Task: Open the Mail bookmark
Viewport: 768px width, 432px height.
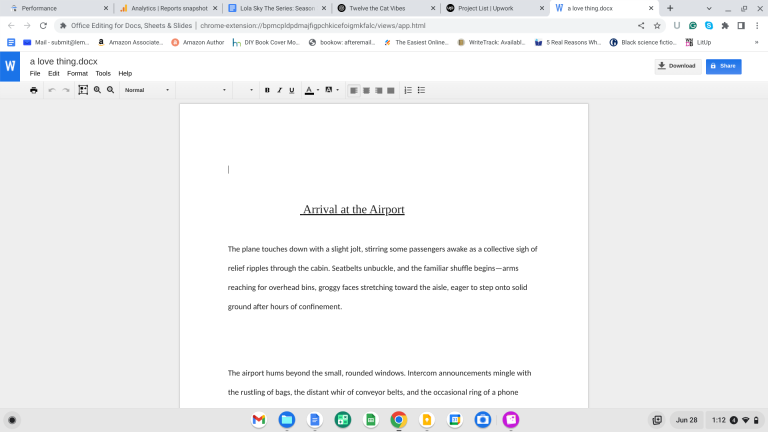Action: 56,43
